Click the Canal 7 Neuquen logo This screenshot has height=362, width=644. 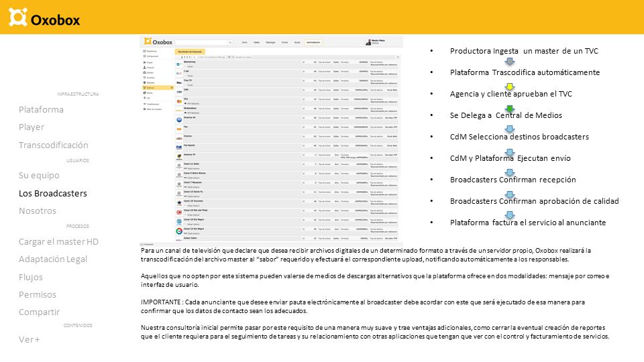click(179, 184)
